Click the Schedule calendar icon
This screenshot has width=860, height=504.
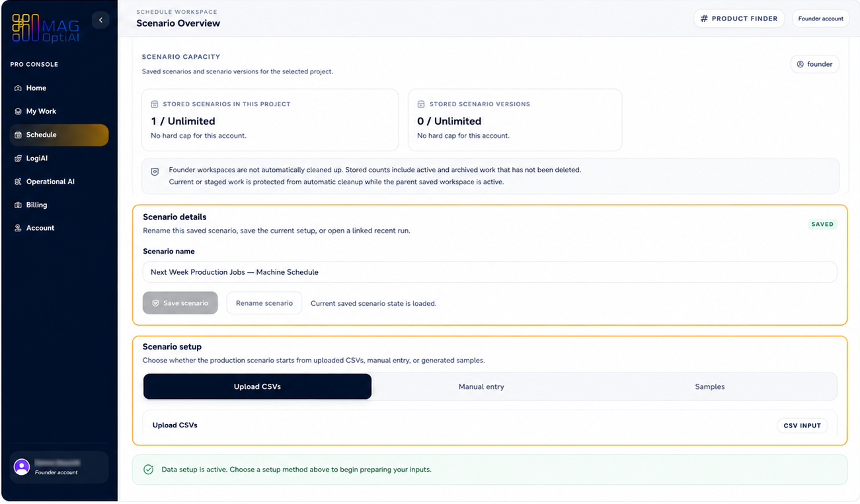tap(18, 135)
